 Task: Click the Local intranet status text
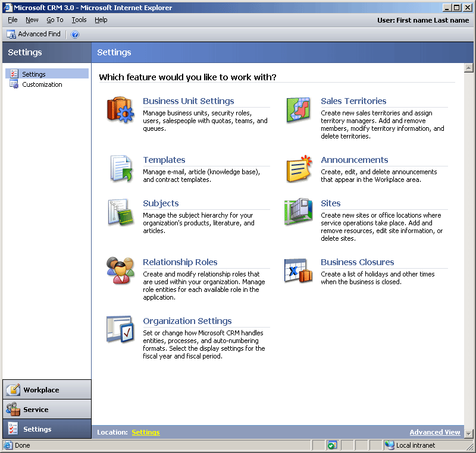(415, 445)
